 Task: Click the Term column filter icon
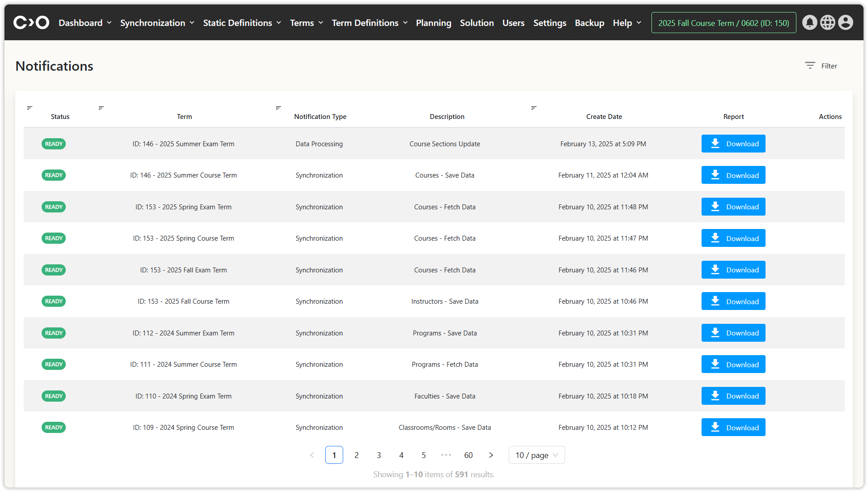[101, 108]
